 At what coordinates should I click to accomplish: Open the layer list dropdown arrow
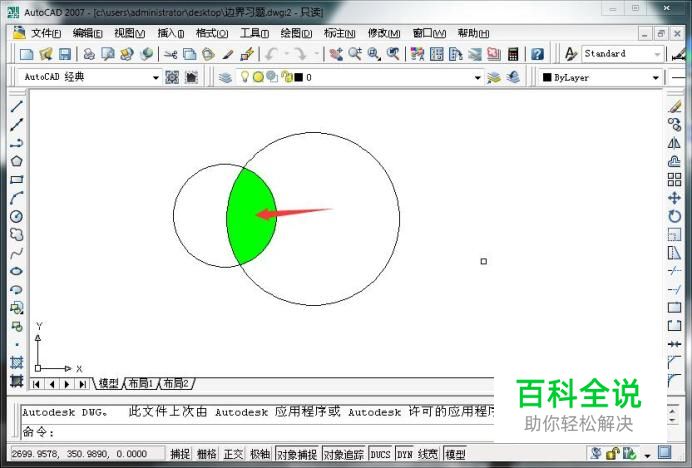coord(477,78)
